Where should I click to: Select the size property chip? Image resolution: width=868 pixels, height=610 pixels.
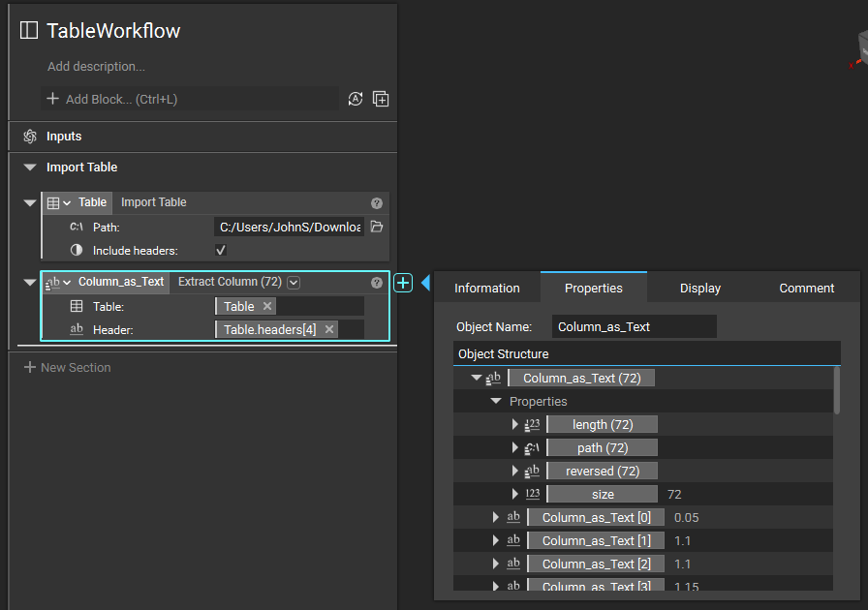(603, 495)
